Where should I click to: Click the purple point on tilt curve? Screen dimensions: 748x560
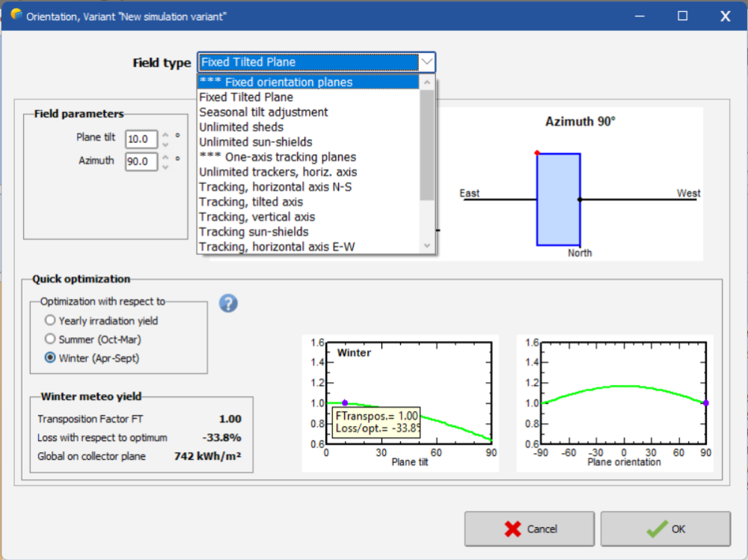click(x=345, y=403)
